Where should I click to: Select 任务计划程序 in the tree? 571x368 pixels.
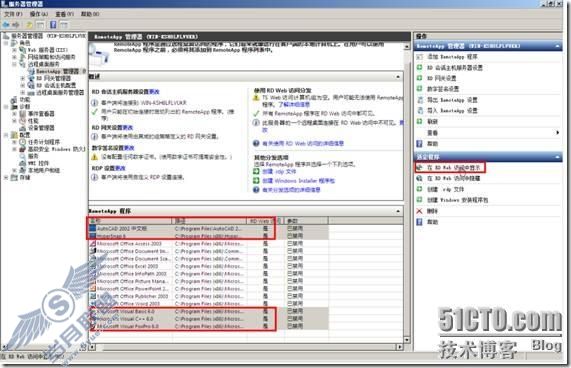(44, 142)
